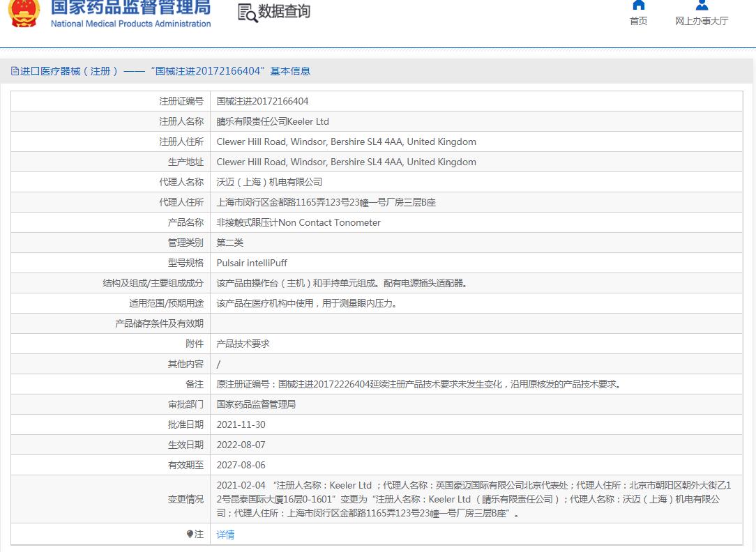Screen dimensions: 756x552
Task: Go to 首页 home icon
Action: click(638, 6)
